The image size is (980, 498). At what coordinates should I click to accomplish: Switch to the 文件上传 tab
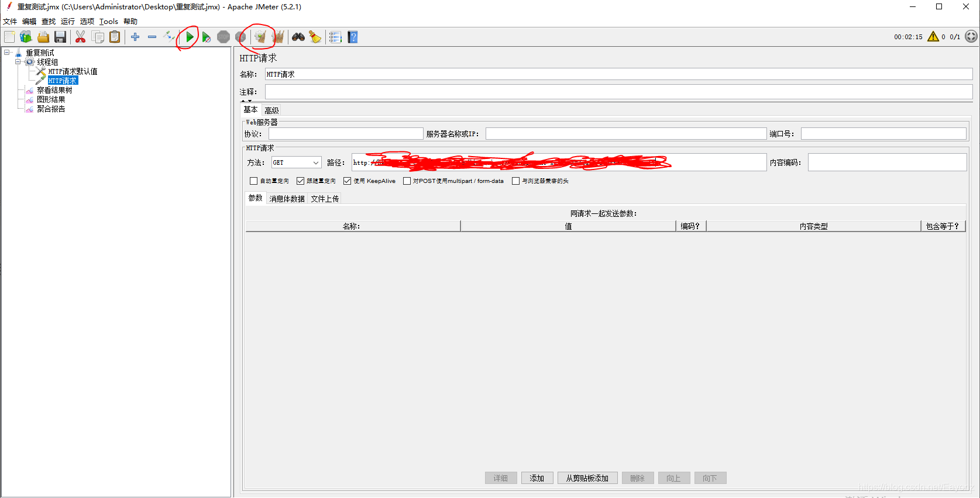click(325, 199)
